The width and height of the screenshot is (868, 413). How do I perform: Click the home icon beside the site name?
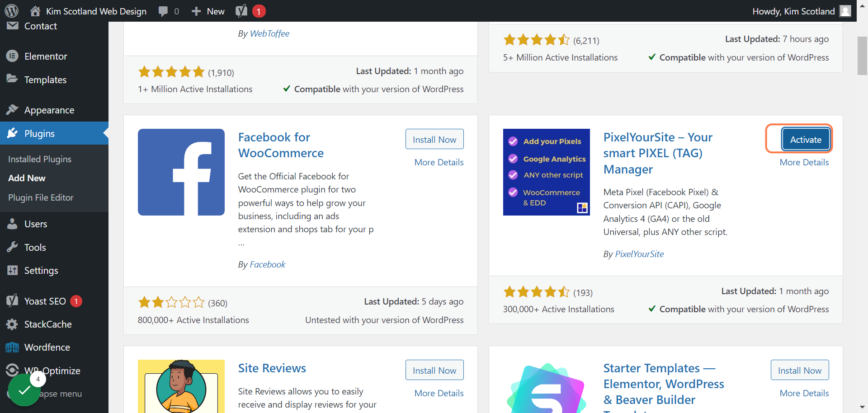pos(35,11)
